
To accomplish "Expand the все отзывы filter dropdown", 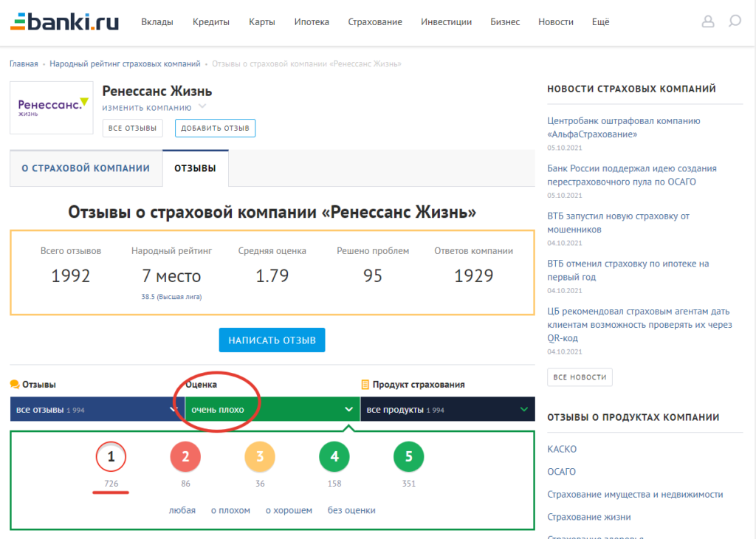I will click(97, 409).
